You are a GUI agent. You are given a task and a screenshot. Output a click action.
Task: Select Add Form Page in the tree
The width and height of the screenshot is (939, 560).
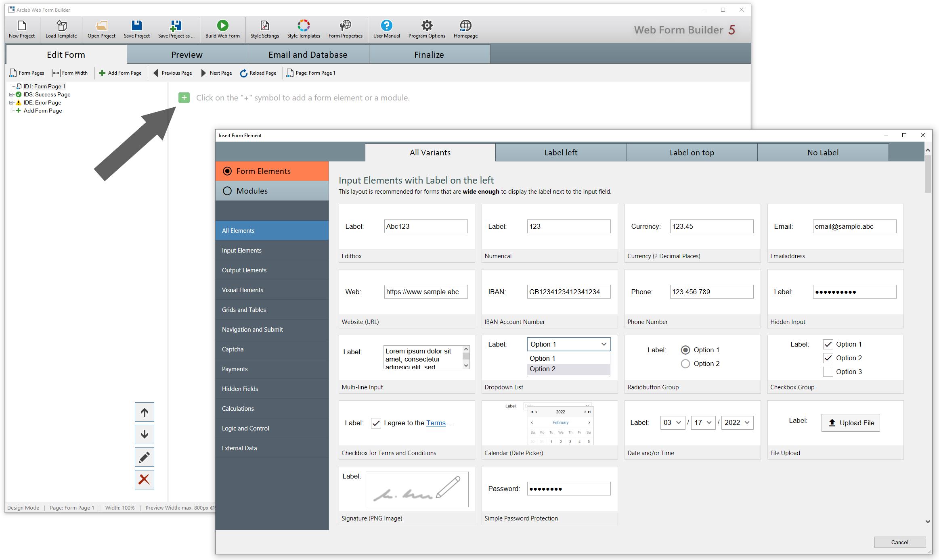(x=43, y=111)
